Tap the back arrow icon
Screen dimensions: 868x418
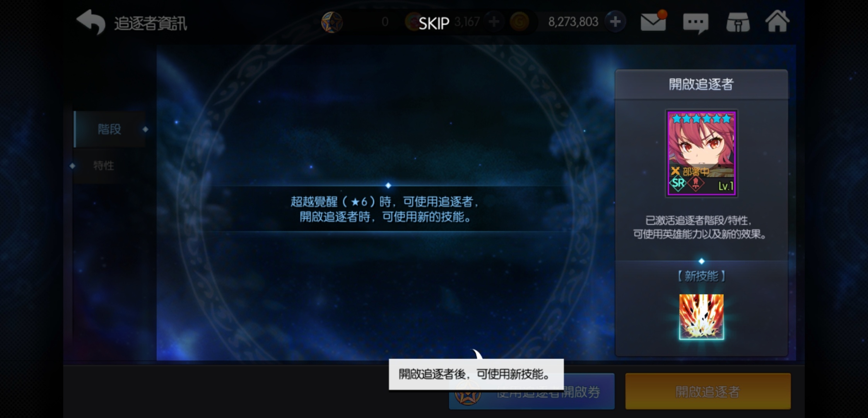pos(91,22)
